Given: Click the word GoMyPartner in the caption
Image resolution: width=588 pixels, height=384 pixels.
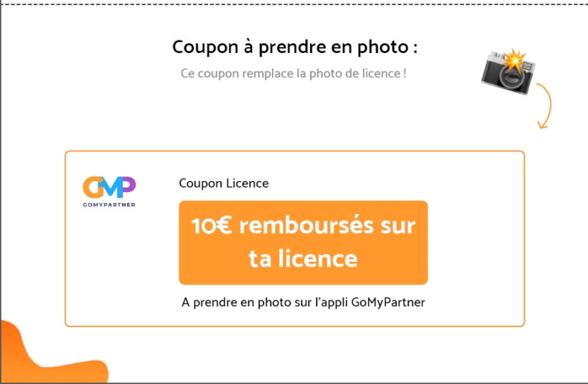Looking at the screenshot, I should [x=388, y=302].
